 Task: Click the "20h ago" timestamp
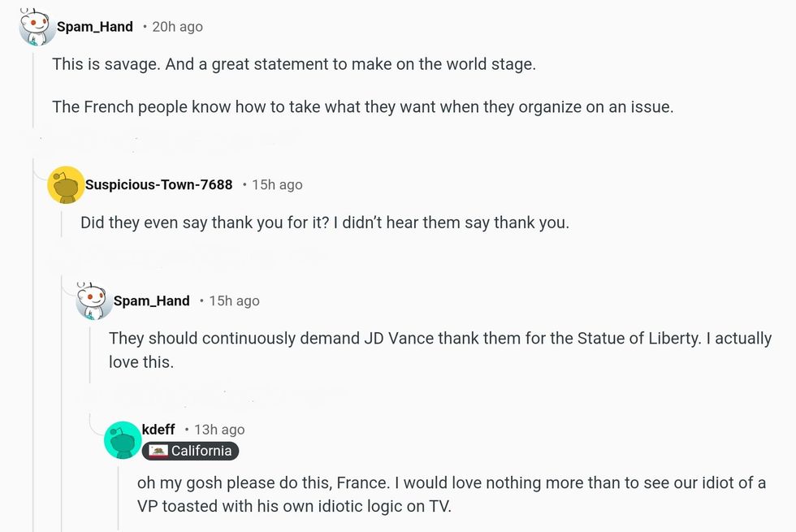pos(177,27)
